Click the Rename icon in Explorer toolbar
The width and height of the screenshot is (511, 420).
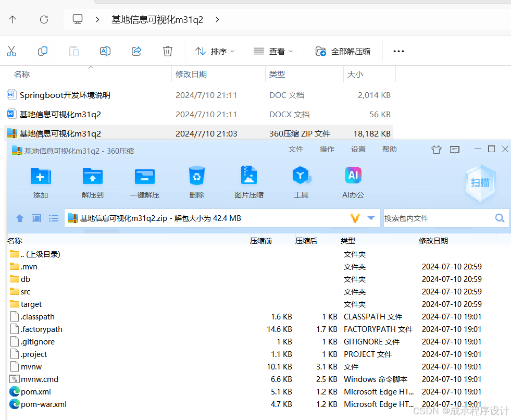(x=105, y=51)
